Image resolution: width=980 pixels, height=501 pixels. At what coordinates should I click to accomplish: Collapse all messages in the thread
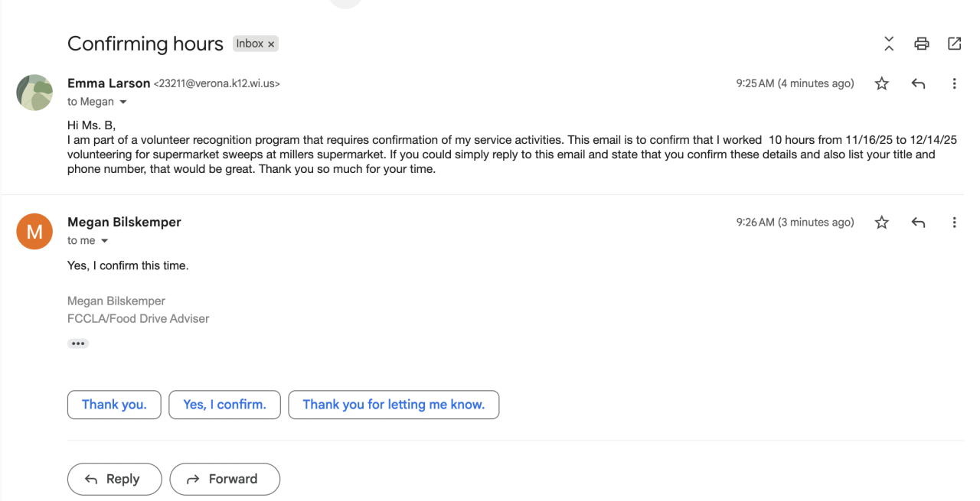[x=889, y=44]
